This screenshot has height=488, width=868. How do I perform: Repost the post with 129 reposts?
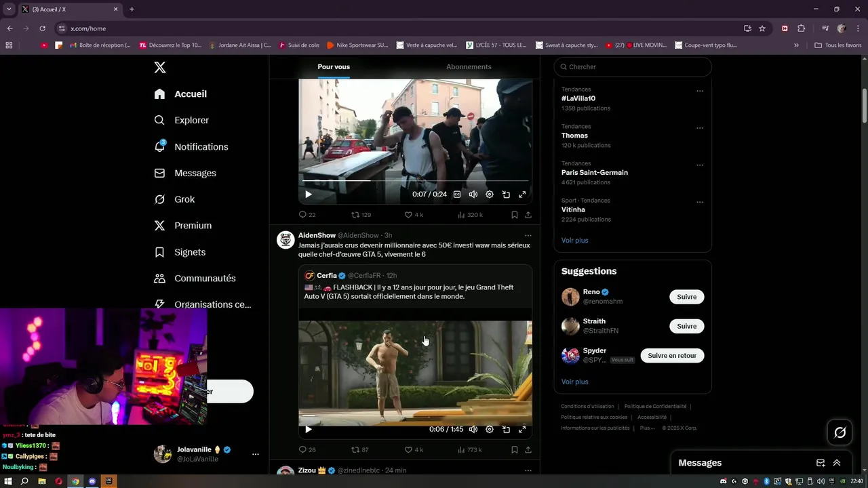point(361,215)
